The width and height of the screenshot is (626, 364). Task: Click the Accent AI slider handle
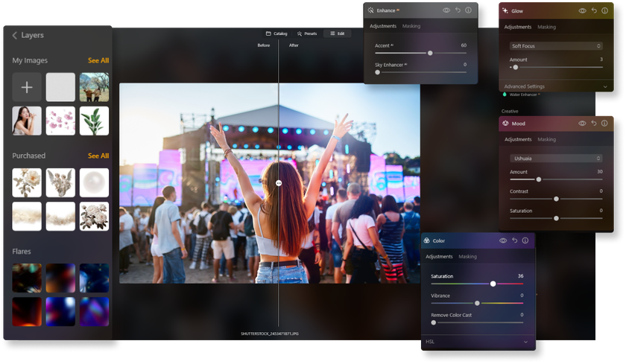point(430,53)
